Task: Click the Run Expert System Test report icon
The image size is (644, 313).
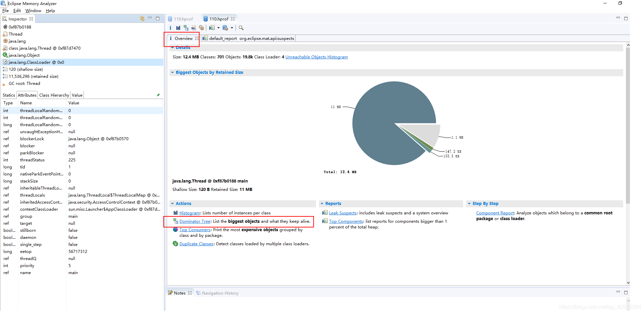Action: click(x=212, y=28)
